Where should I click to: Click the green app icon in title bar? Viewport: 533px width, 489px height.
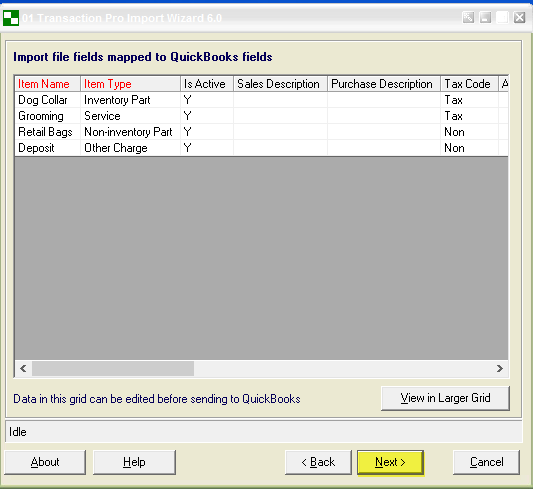[11, 18]
